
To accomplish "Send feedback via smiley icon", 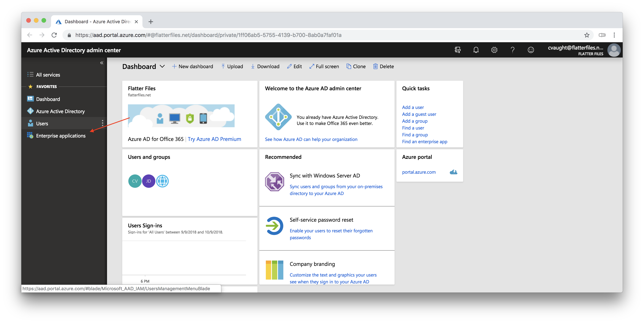I will point(531,50).
